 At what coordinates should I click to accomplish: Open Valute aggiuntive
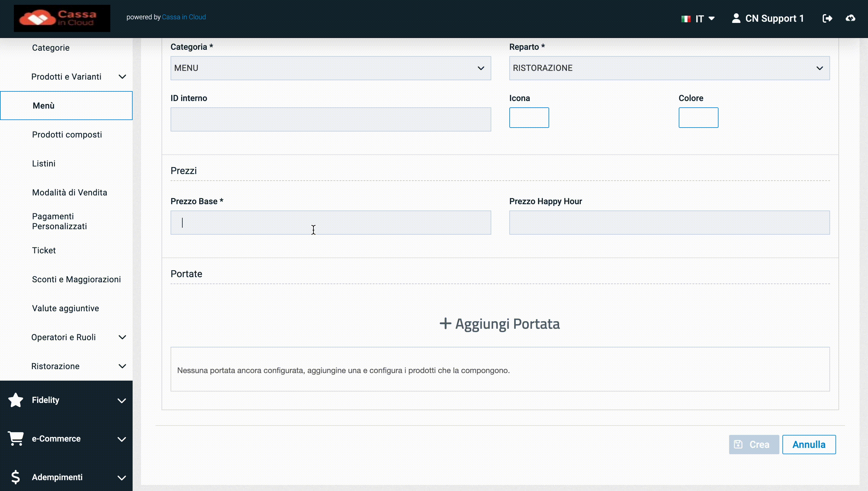[x=65, y=308]
